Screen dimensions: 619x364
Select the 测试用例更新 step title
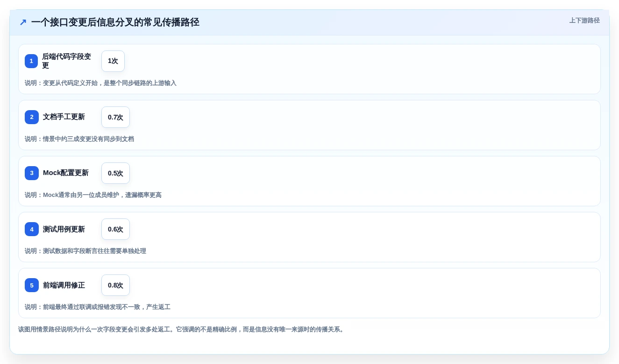(x=64, y=229)
